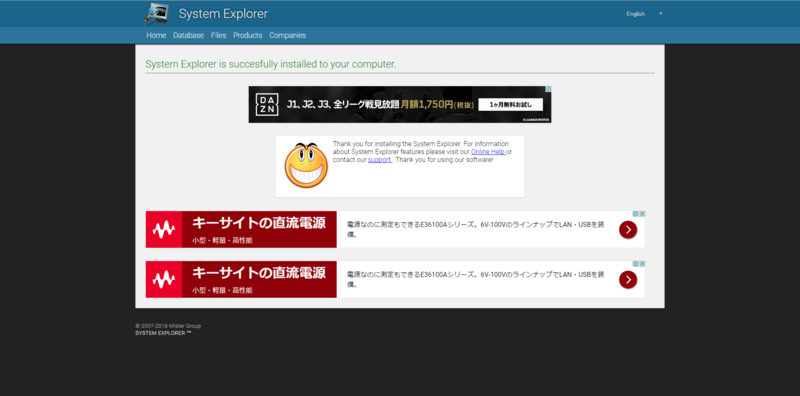This screenshot has width=800, height=396.
Task: Click the 1ヶ月無料お試し button in DAZN ad
Action: [511, 105]
